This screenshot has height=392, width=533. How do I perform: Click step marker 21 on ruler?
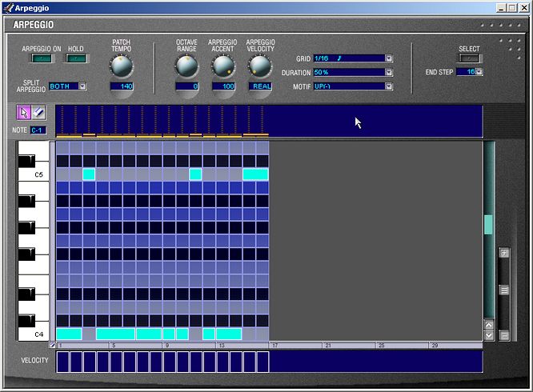click(328, 346)
